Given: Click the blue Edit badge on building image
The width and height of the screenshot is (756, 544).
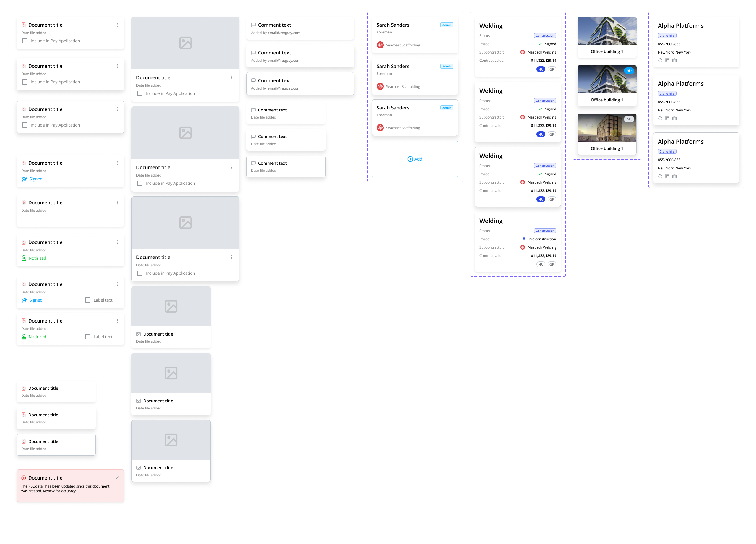Looking at the screenshot, I should 629,71.
